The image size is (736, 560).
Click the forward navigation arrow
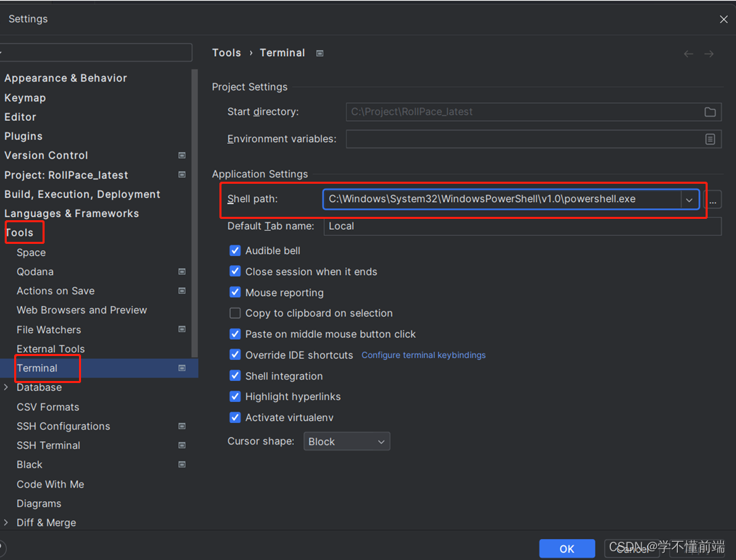[x=708, y=53]
